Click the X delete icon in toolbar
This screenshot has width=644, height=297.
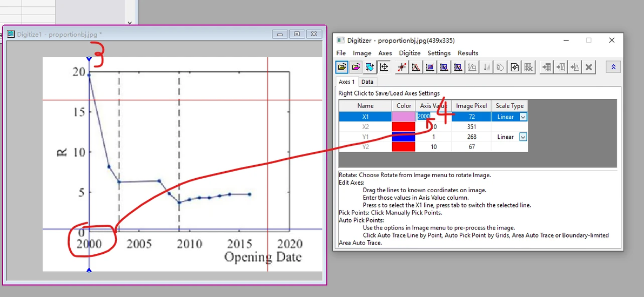click(x=588, y=66)
